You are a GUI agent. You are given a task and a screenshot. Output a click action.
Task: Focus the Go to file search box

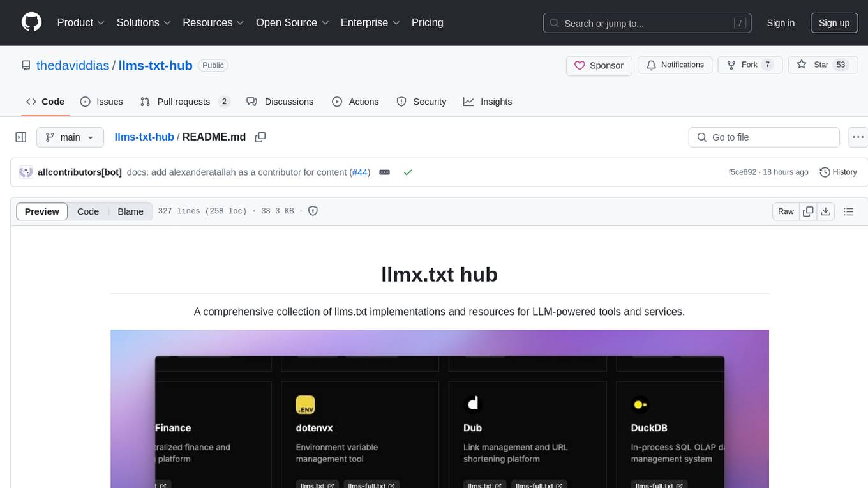pos(764,137)
